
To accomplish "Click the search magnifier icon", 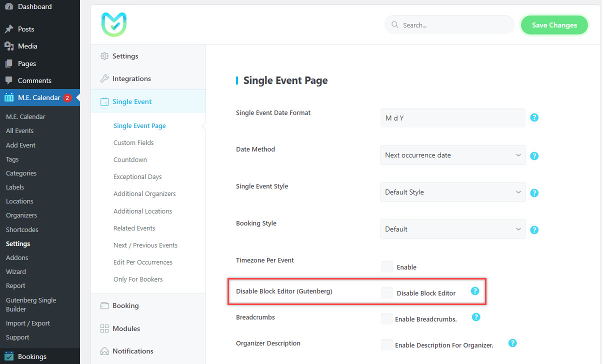I will [x=395, y=25].
